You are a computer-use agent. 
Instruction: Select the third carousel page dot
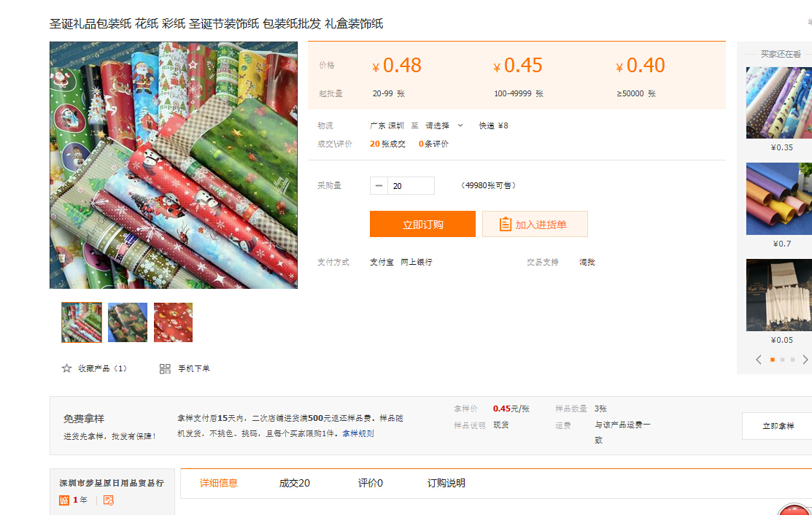pyautogui.click(x=792, y=360)
